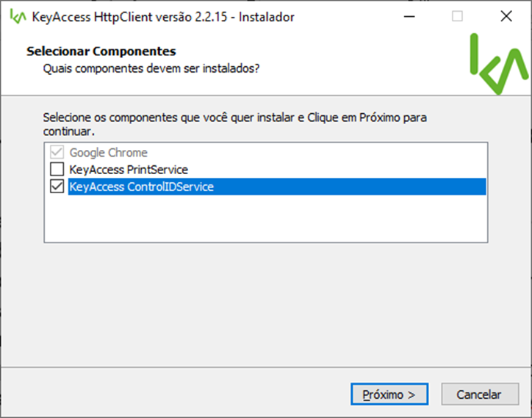Toggle the greyed Google Chrome checkbox
Viewport: 532px width, 418px height.
coord(57,152)
